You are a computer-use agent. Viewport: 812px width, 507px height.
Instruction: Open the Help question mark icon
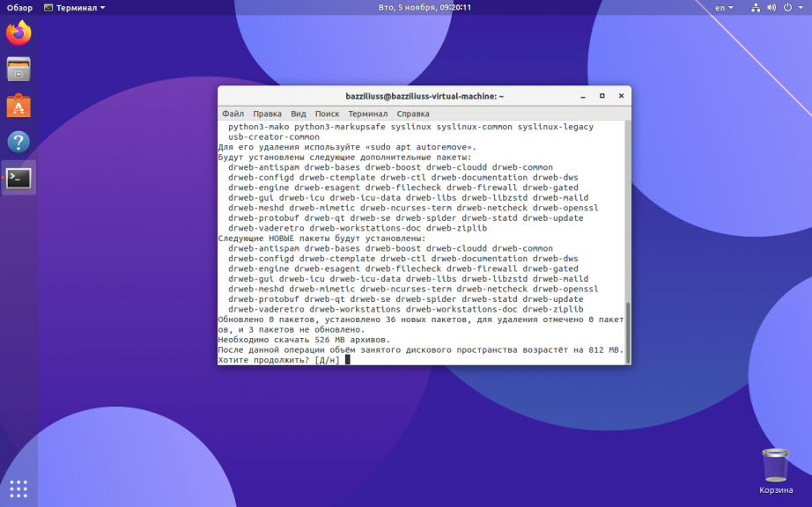pos(18,142)
